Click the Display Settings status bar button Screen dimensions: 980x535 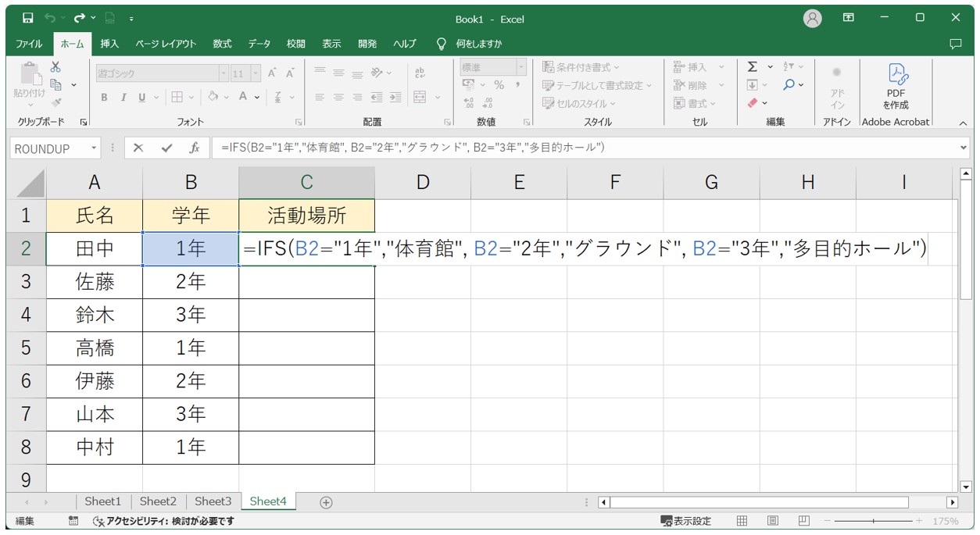[x=686, y=521]
